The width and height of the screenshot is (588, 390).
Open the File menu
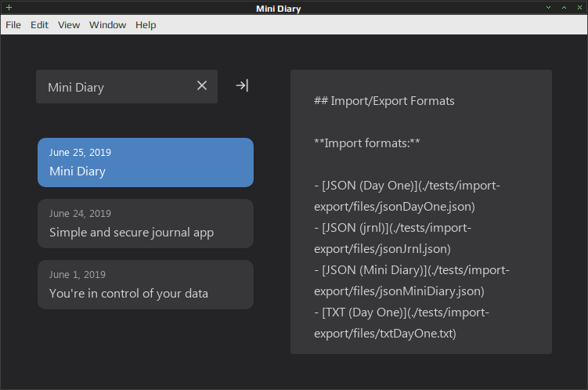click(x=13, y=25)
